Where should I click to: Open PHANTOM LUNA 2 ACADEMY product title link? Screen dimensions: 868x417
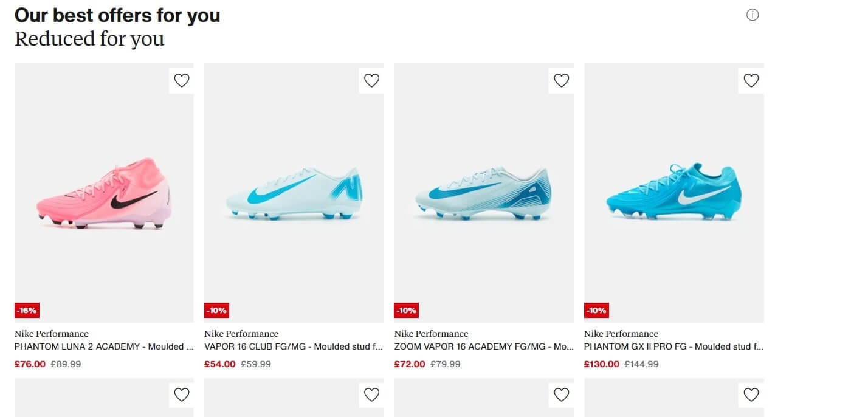tap(104, 346)
